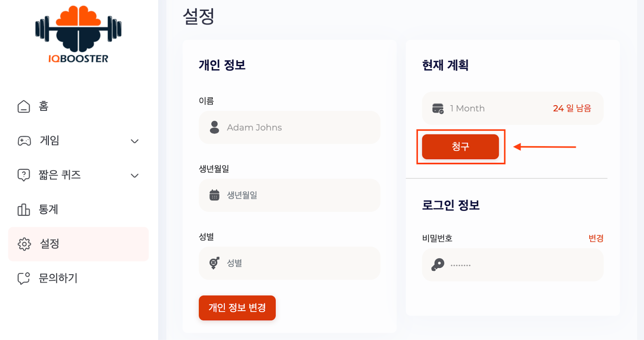Click the home icon in sidebar
The width and height of the screenshot is (644, 340).
(x=24, y=106)
